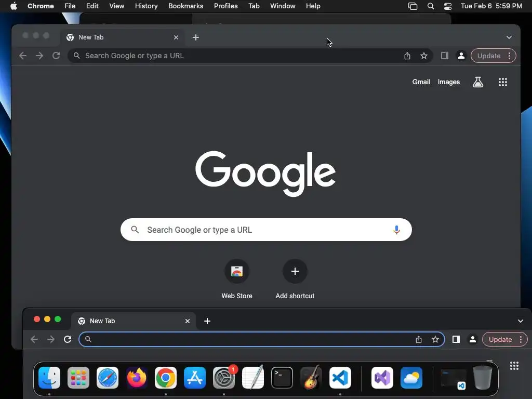Viewport: 532px width, 399px height.
Task: Open Spotlight search in menu bar
Action: 431,6
